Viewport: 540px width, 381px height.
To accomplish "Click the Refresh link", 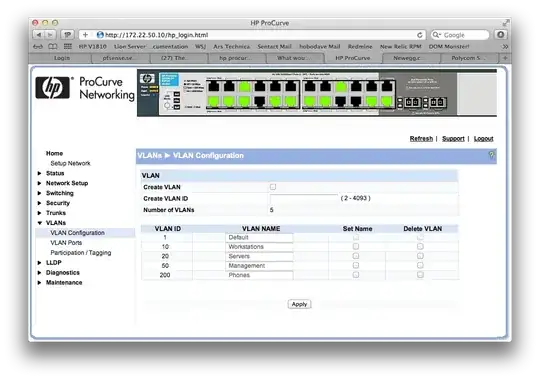I will coord(421,138).
